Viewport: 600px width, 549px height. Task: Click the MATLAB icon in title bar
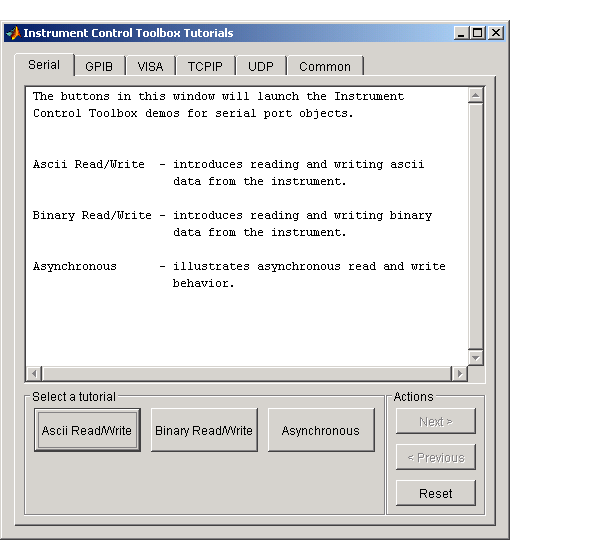(13, 33)
